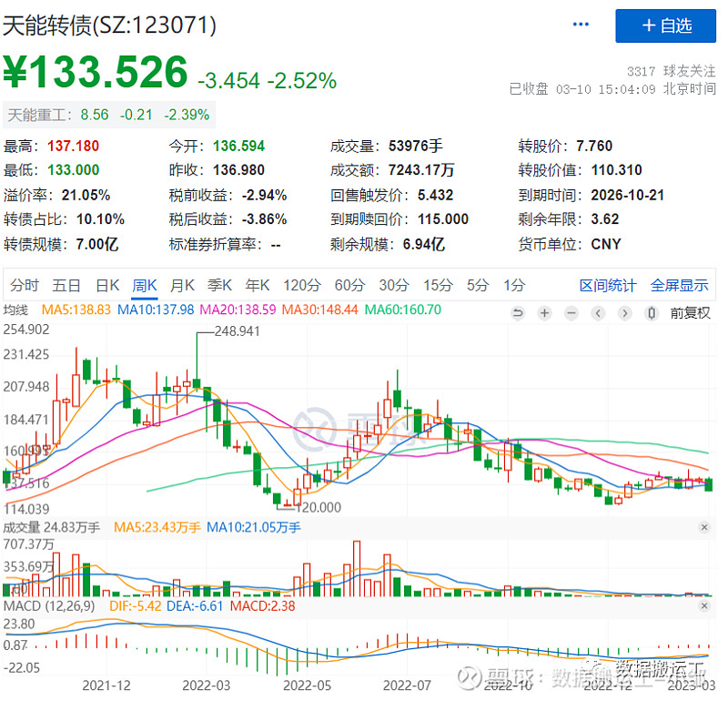This screenshot has height=701, width=728.
Task: Switch to the 五日 chart tab
Action: point(66,285)
